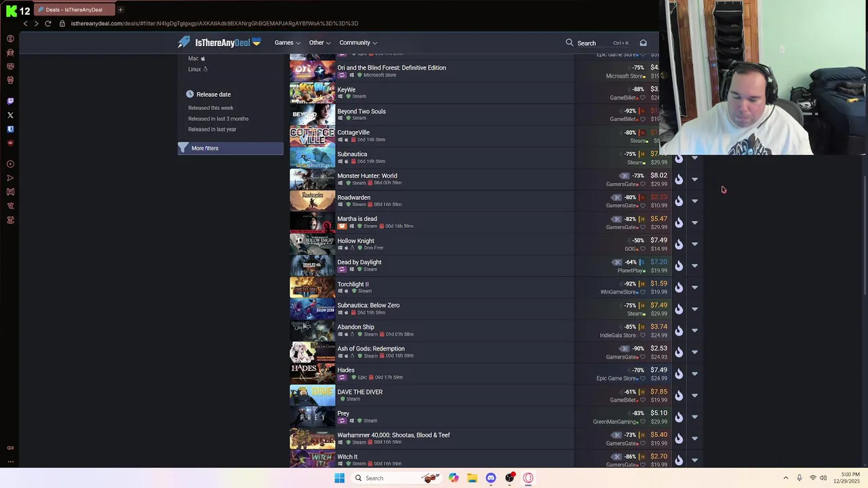Click the page vertical scrollbar thumb
Viewport: 868px width, 488px height.
click(864, 235)
